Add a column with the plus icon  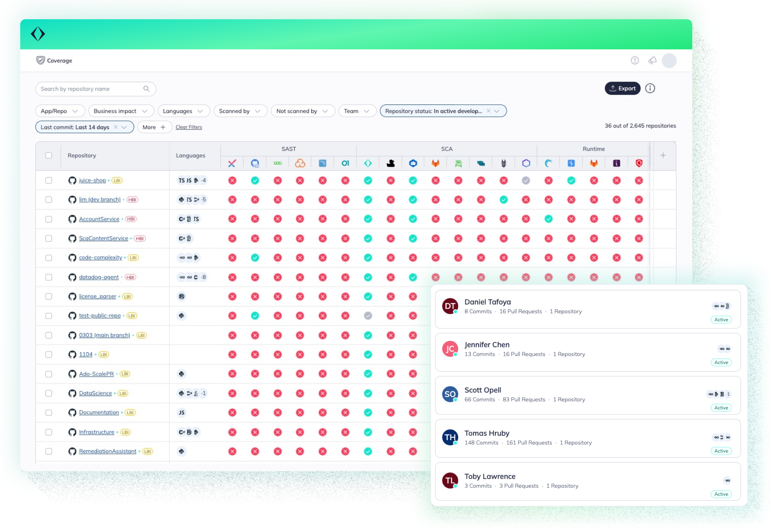tap(663, 155)
